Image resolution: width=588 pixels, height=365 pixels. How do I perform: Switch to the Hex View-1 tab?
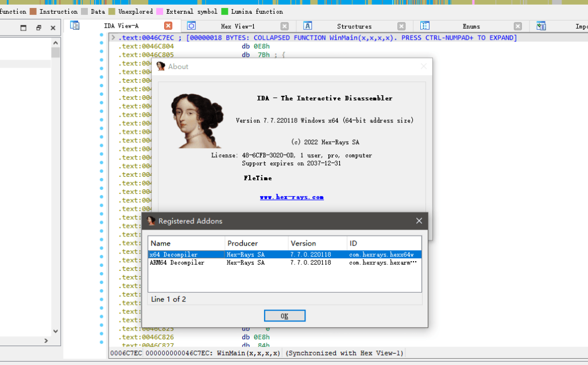click(238, 26)
